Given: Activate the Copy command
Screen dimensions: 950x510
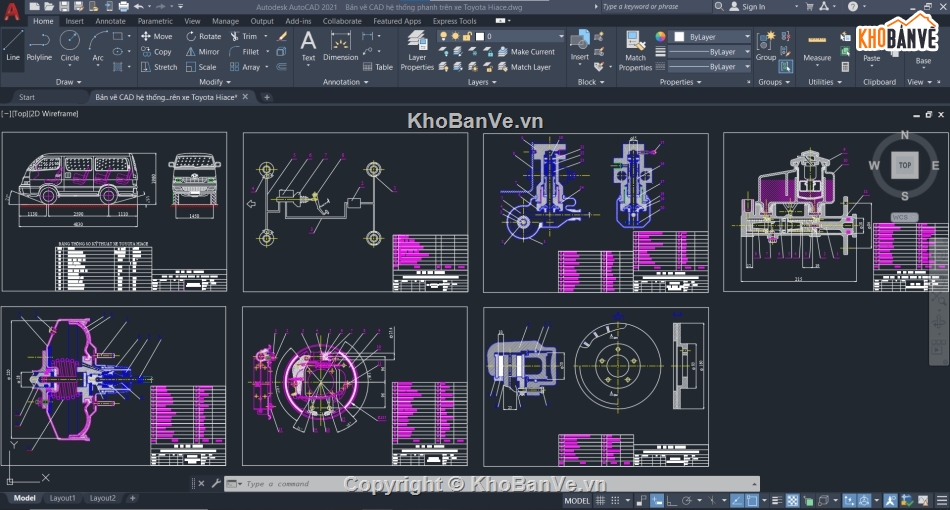Looking at the screenshot, I should (x=156, y=52).
